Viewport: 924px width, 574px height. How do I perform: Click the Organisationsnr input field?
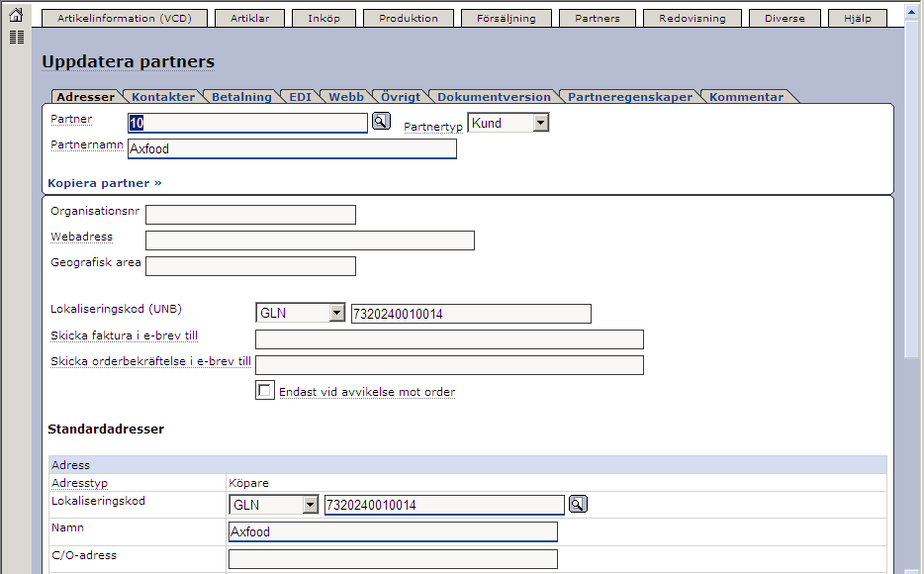coord(250,215)
